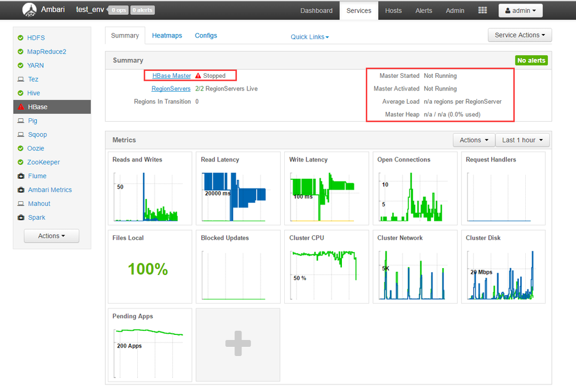Click the briefcase icon beside Flume
The height and width of the screenshot is (392, 576).
[x=21, y=176]
